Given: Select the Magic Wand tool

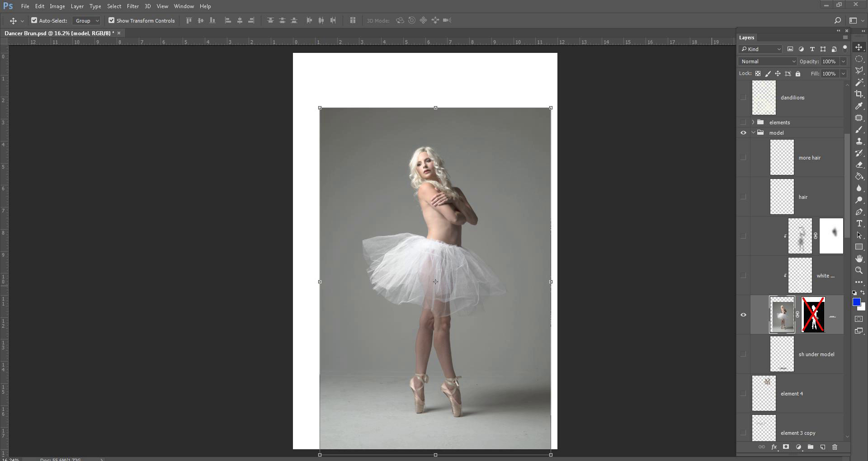Looking at the screenshot, I should (859, 82).
